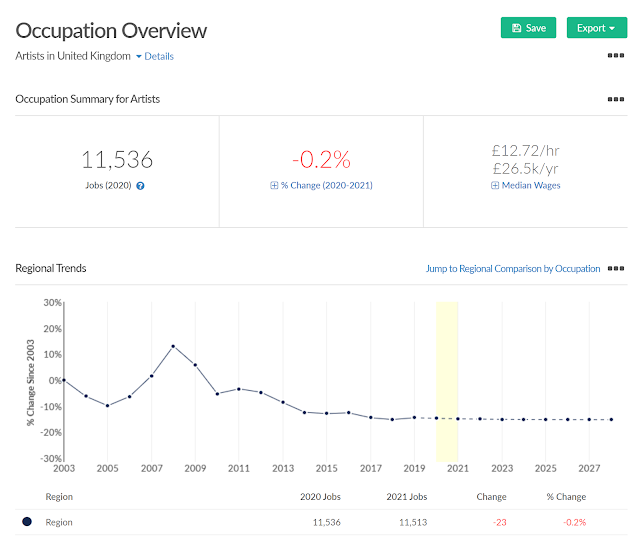Open the Regional Trends three-dot menu
The height and width of the screenshot is (540, 640).
click(616, 269)
